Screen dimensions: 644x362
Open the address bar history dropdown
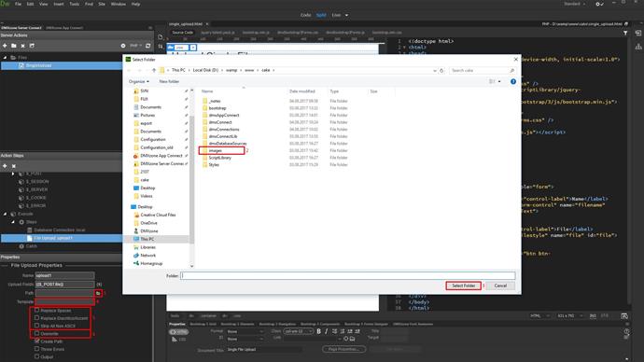pos(435,71)
